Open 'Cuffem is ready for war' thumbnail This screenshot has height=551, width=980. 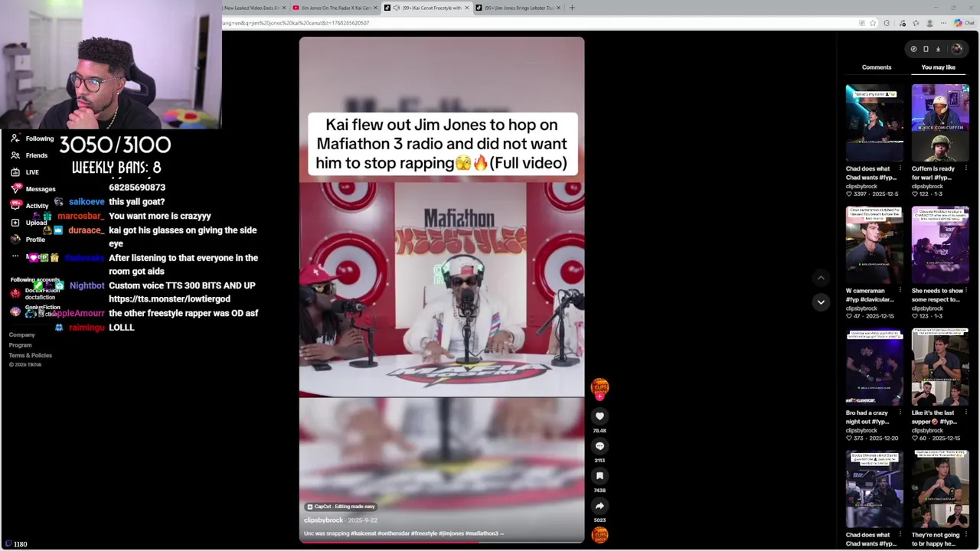(x=940, y=122)
